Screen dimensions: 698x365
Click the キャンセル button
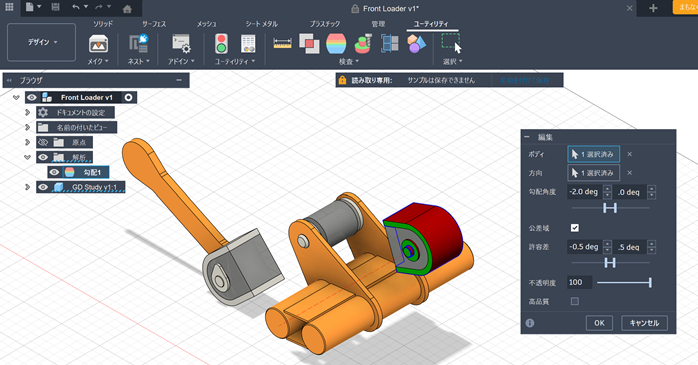click(644, 323)
